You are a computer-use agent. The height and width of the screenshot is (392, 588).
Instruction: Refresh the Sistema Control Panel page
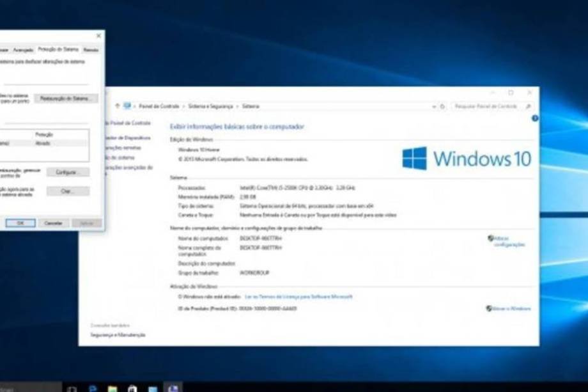pos(442,107)
